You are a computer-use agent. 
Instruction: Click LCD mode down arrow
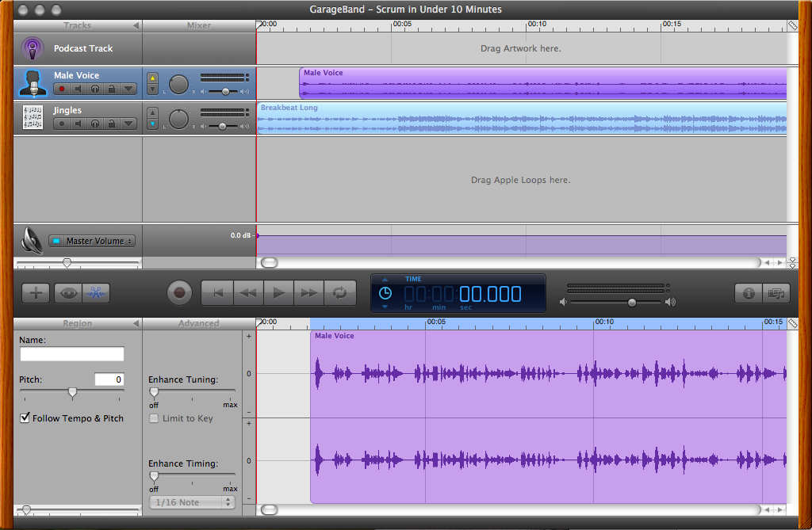pyautogui.click(x=385, y=307)
